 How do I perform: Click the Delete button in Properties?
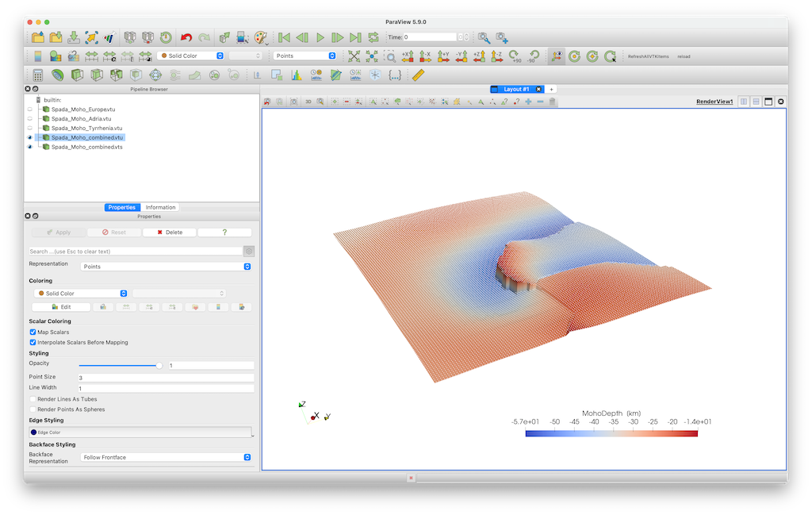point(169,233)
